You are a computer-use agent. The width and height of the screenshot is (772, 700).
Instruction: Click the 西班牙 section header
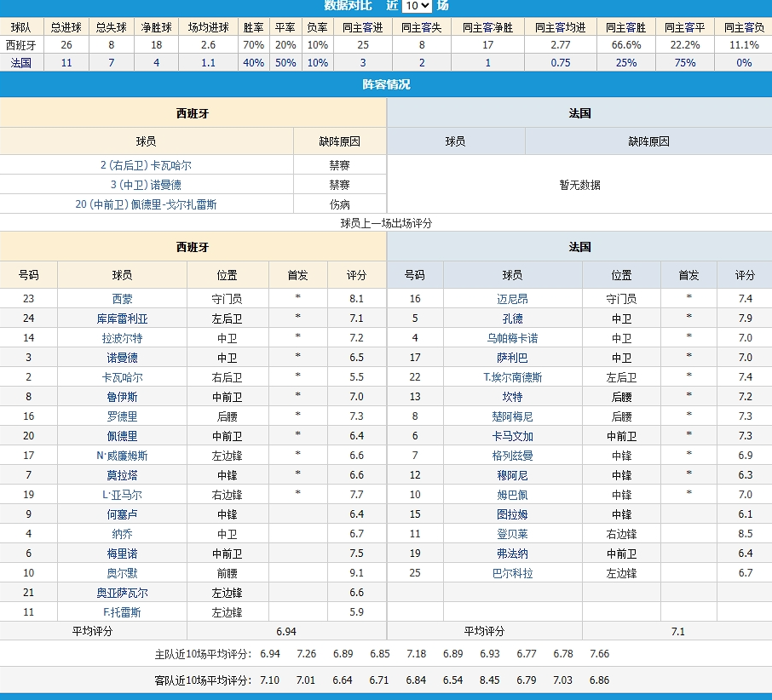click(193, 113)
